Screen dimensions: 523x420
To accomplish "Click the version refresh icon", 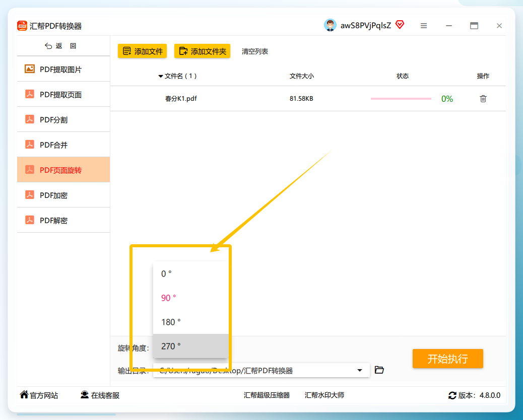I will coord(452,395).
